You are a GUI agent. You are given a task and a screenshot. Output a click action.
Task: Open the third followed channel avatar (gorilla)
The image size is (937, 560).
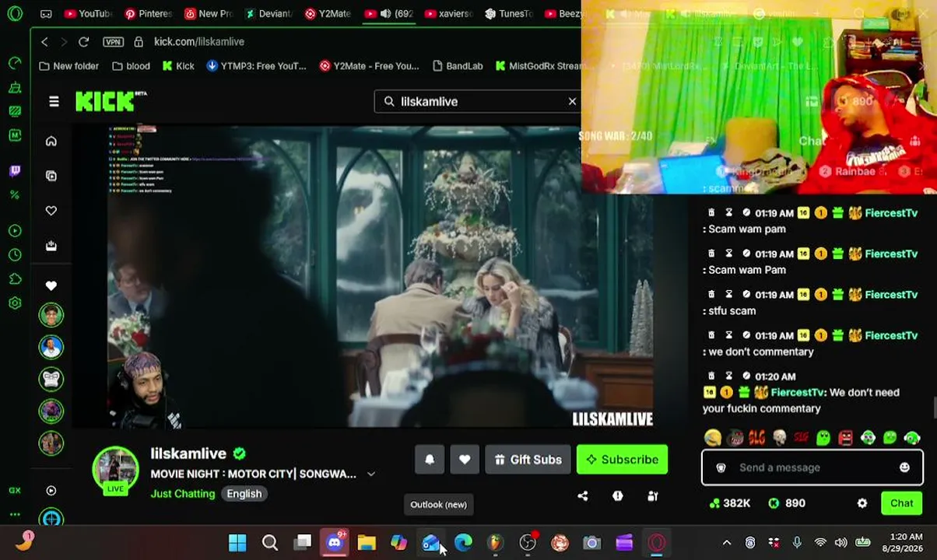pos(51,379)
